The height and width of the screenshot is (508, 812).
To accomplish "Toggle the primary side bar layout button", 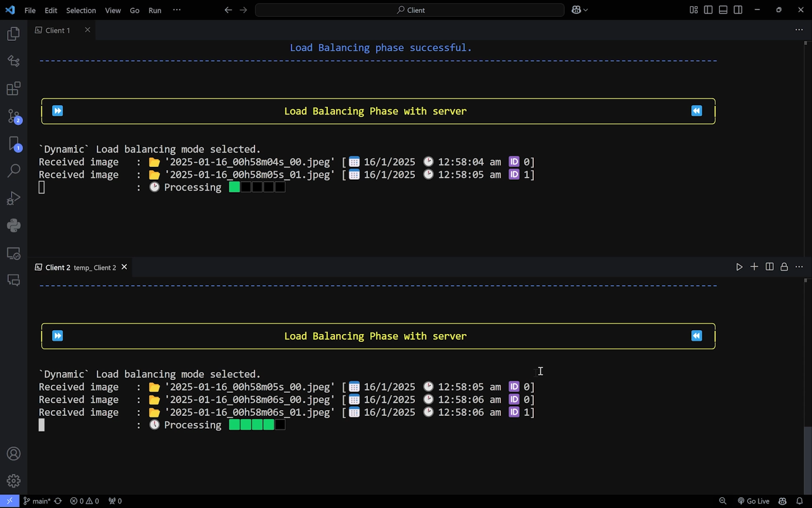I will 708,10.
